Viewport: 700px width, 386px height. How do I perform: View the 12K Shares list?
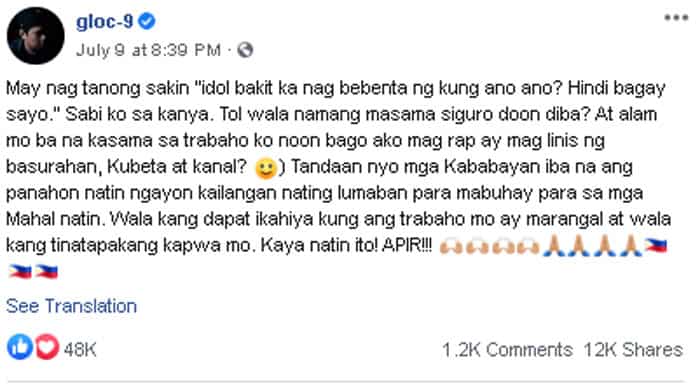633,350
